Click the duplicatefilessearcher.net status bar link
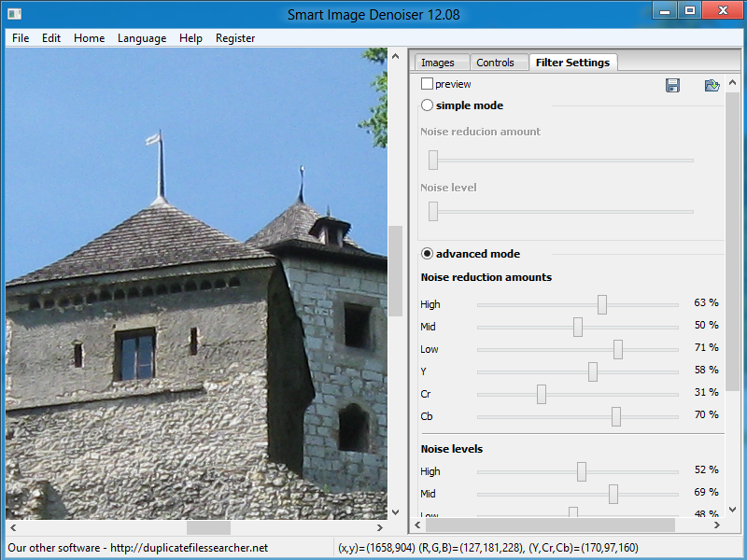Image resolution: width=747 pixels, height=560 pixels. [x=190, y=548]
